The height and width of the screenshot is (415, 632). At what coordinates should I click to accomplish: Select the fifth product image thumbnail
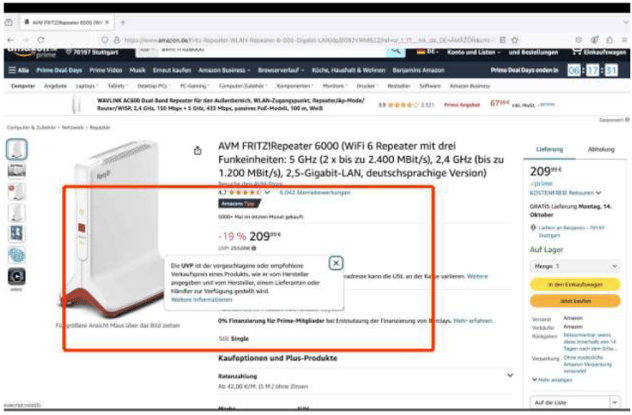point(17,234)
